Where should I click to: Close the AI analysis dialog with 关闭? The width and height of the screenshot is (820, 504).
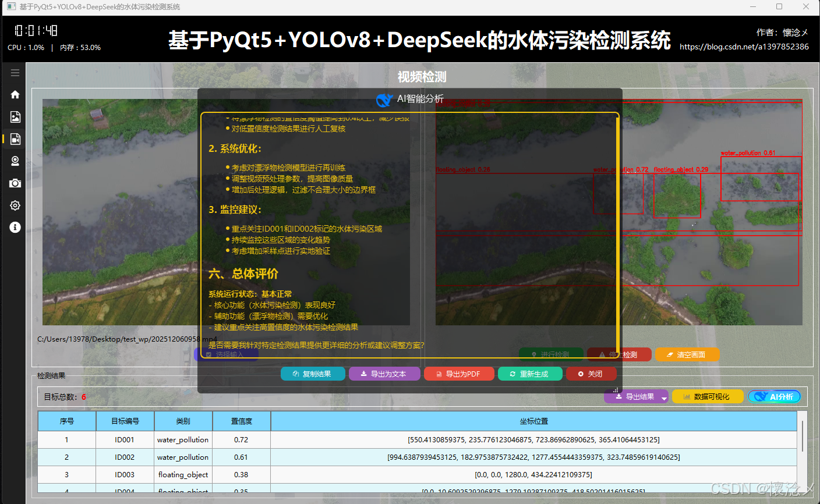click(591, 374)
